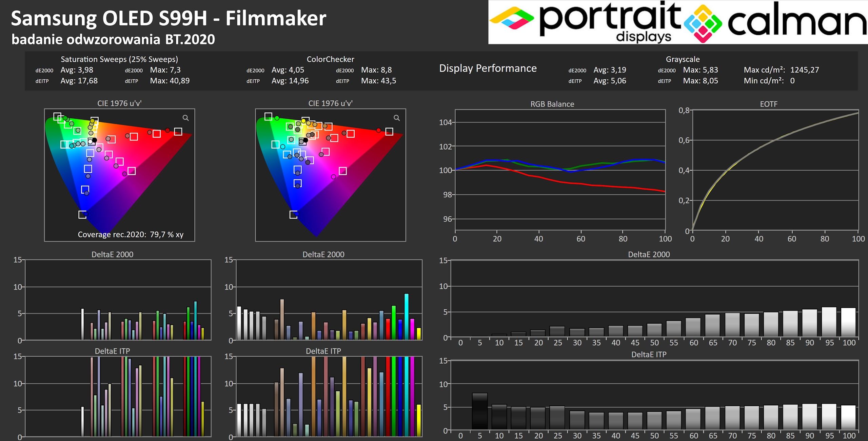Screen dimensions: 868x441
Task: Click the ColorChecker dEITP 'Max: 43,5' value
Action: pos(378,81)
